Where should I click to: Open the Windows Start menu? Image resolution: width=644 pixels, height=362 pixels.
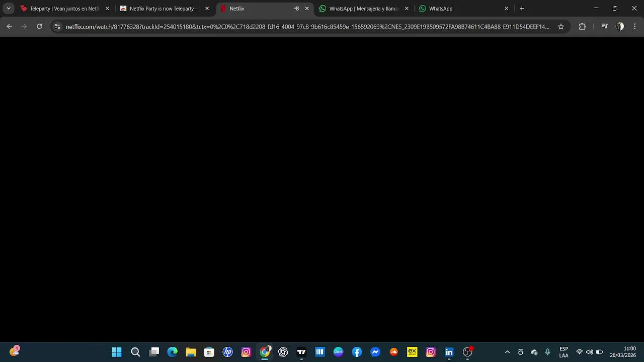click(x=117, y=352)
